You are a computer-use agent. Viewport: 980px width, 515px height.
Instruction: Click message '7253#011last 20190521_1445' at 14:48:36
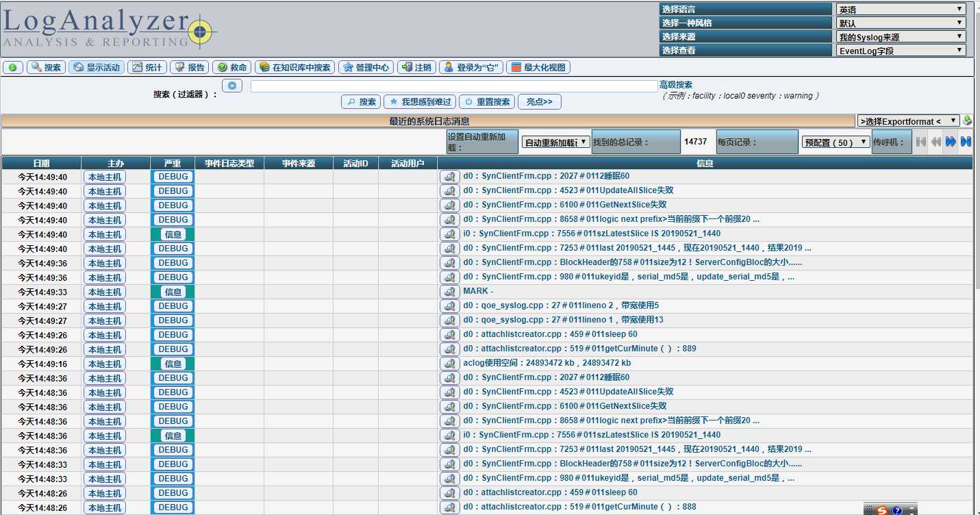tap(637, 449)
